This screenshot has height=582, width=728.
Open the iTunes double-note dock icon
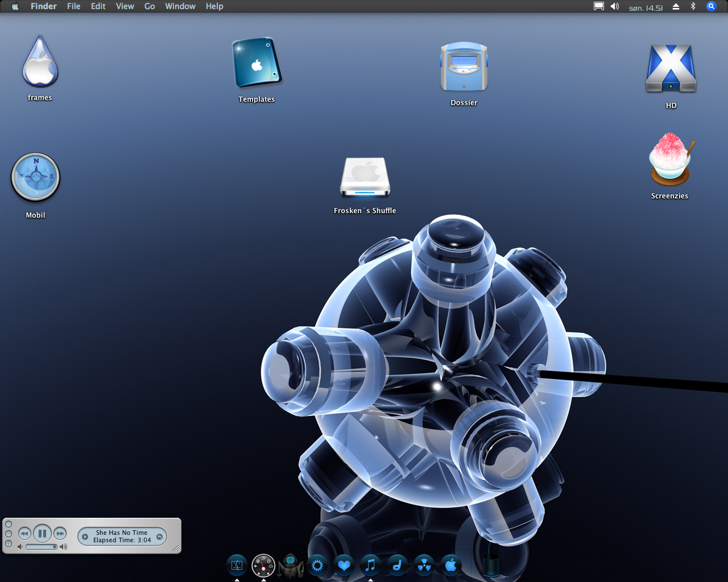[370, 565]
